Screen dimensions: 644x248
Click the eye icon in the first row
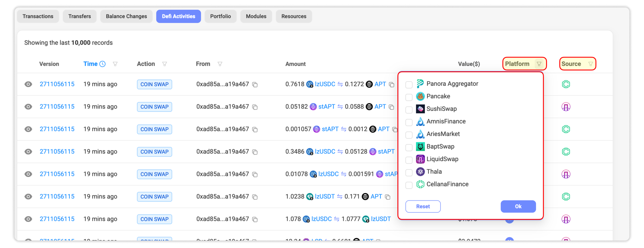pyautogui.click(x=28, y=84)
